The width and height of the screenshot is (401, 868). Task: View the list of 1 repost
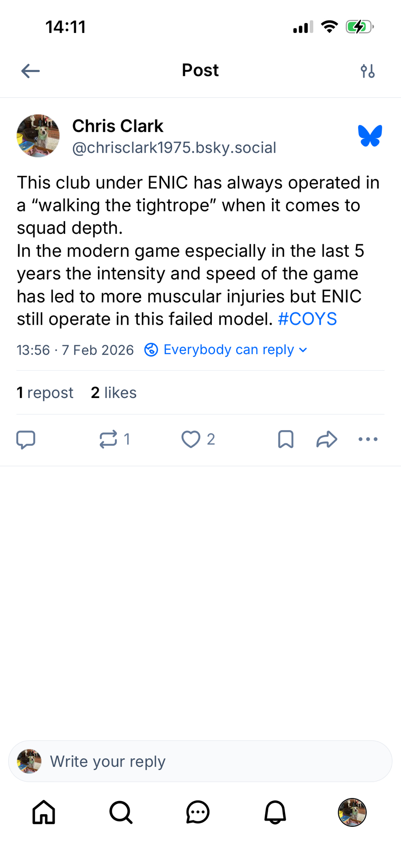[45, 393]
